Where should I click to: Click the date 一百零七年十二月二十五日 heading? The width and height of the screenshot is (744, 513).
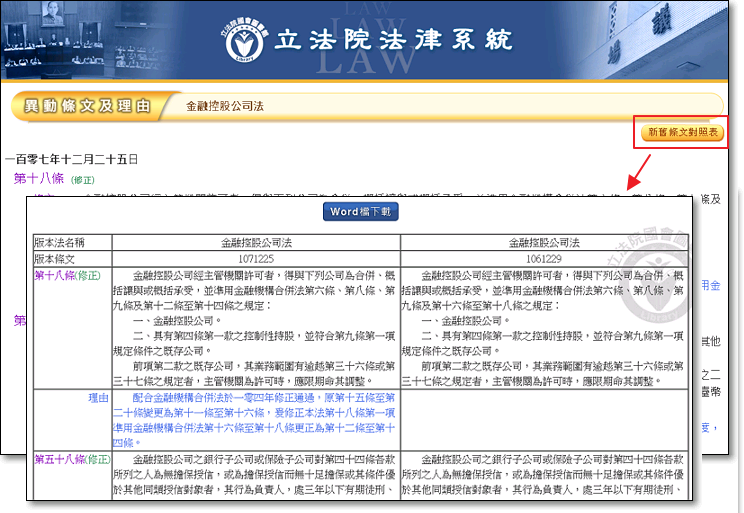coord(70,159)
